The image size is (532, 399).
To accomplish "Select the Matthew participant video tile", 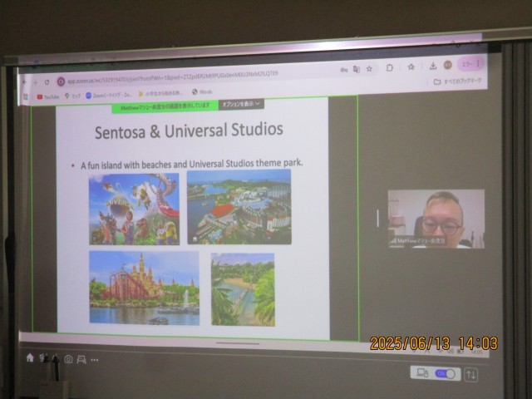I will click(x=436, y=219).
